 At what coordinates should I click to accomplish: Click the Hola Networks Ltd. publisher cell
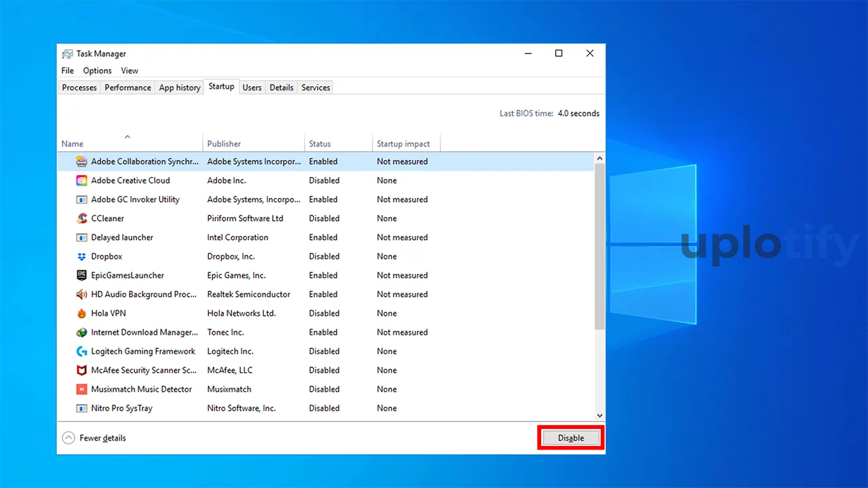pyautogui.click(x=241, y=313)
